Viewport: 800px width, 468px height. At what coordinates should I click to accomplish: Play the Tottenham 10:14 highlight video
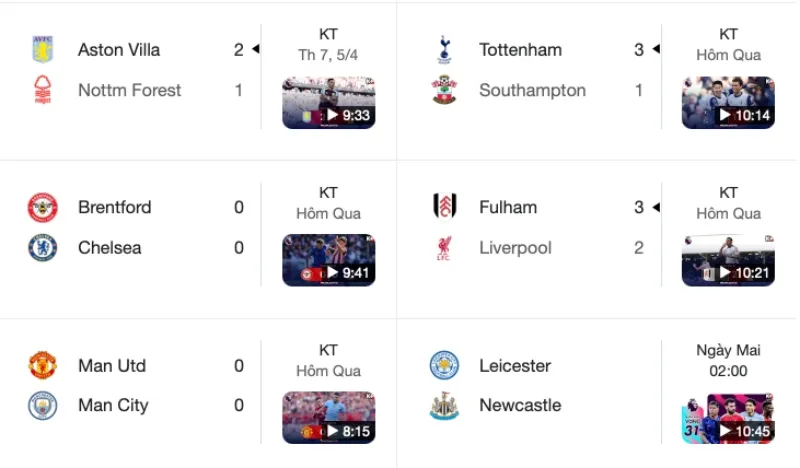pyautogui.click(x=728, y=103)
